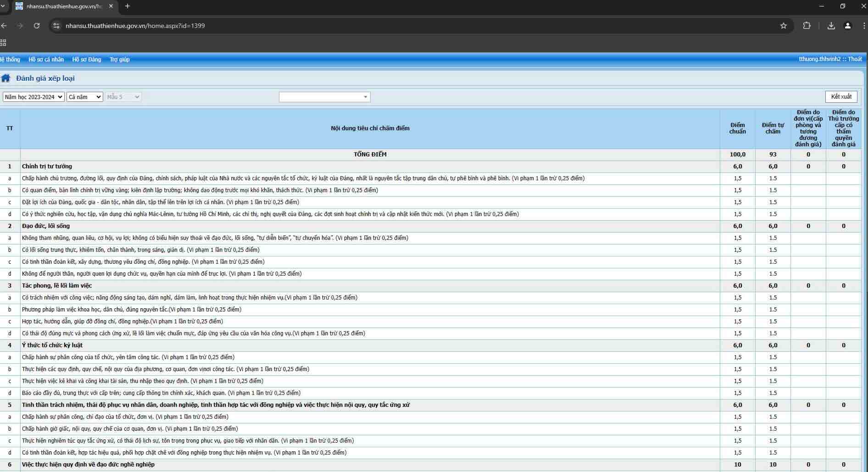Click criterion Có lối sống trung thực, khiêm tốn
This screenshot has height=472, width=868.
pos(141,250)
